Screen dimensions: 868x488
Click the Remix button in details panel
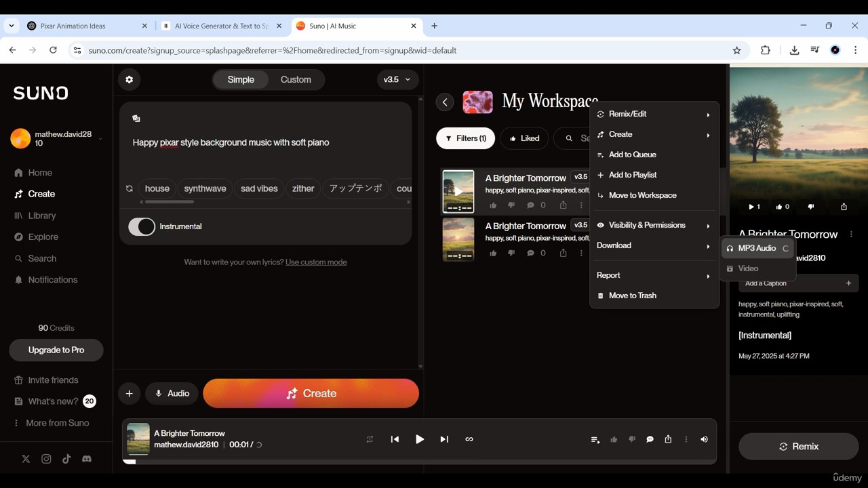pos(799,447)
